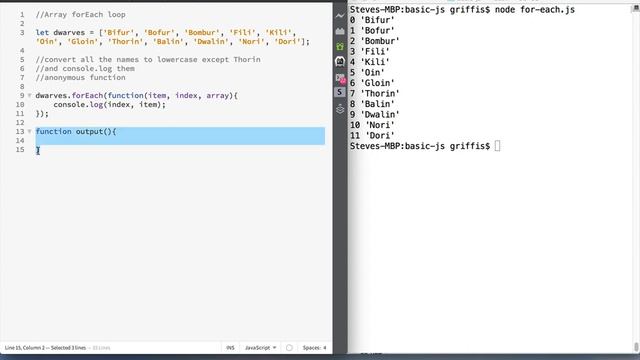This screenshot has height=360, width=640.
Task: Open the Extension Manager brick icon
Action: pos(340,31)
